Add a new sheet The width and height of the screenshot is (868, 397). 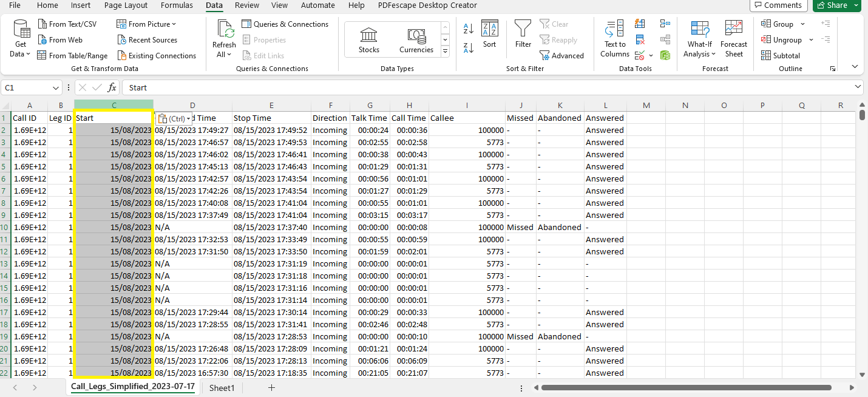coord(271,387)
